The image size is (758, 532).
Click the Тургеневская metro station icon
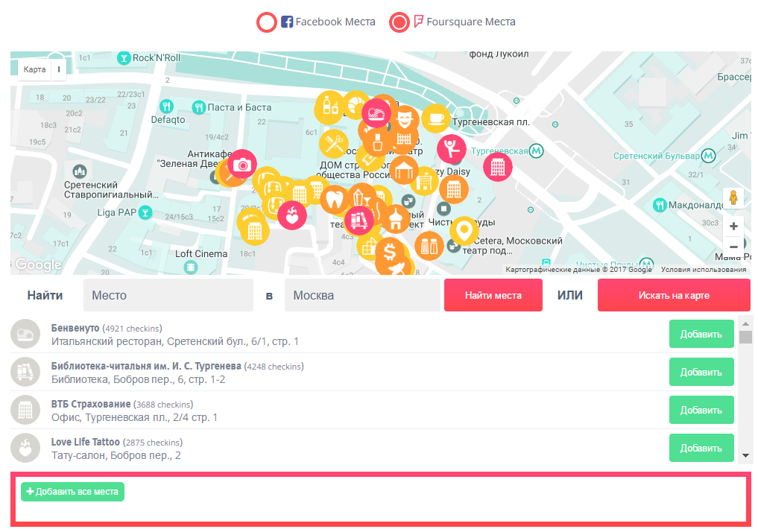536,151
